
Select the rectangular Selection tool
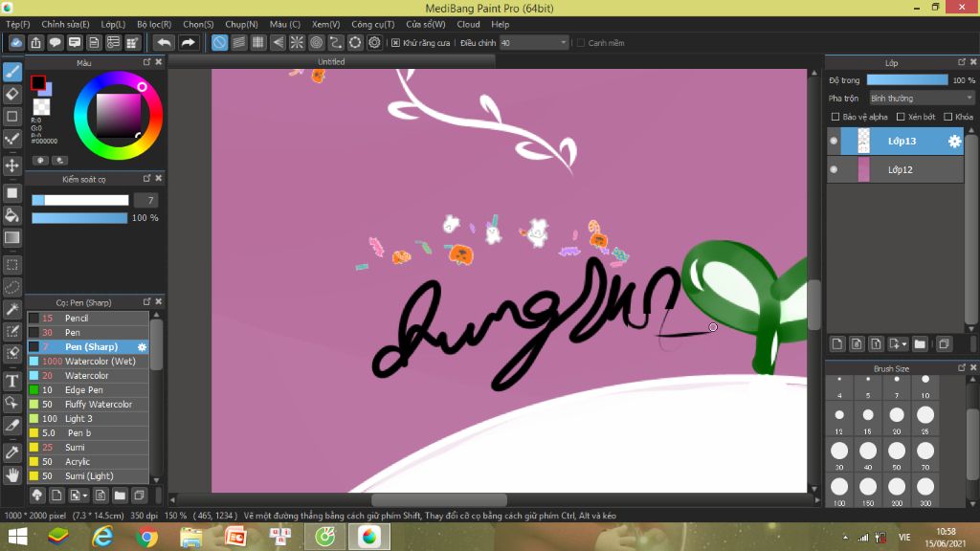[x=12, y=265]
